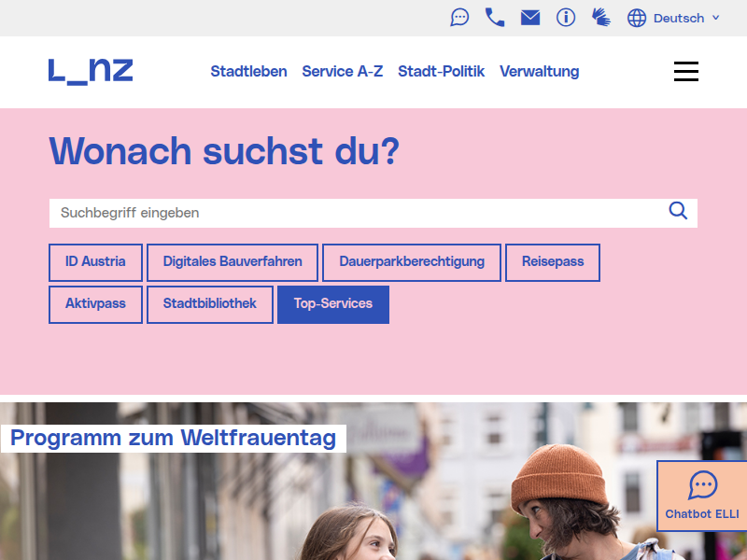Open the email contact icon
Screen dimensions: 747x560
pos(530,17)
